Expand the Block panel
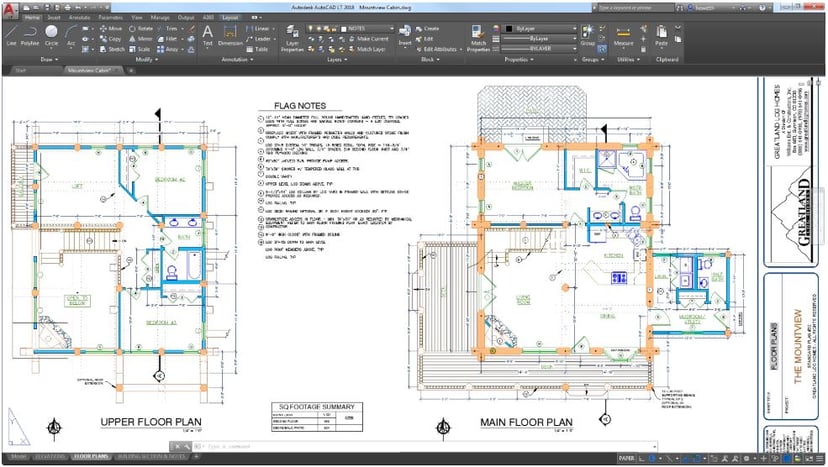 point(430,60)
